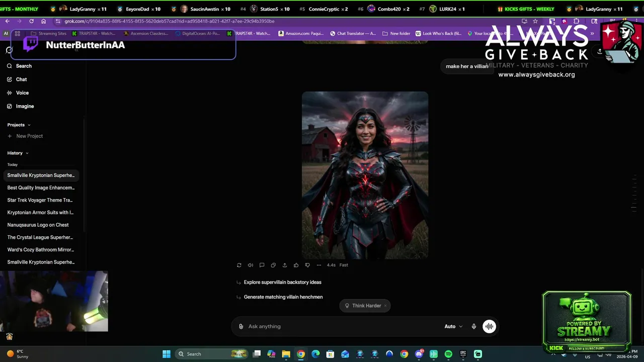Image resolution: width=644 pixels, height=362 pixels.
Task: Copy the response using the copy icon
Action: tap(273, 265)
